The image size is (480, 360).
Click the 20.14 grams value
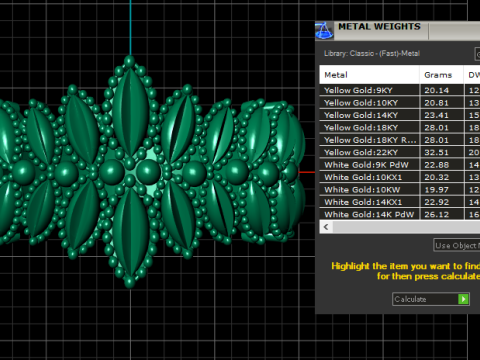pyautogui.click(x=436, y=90)
